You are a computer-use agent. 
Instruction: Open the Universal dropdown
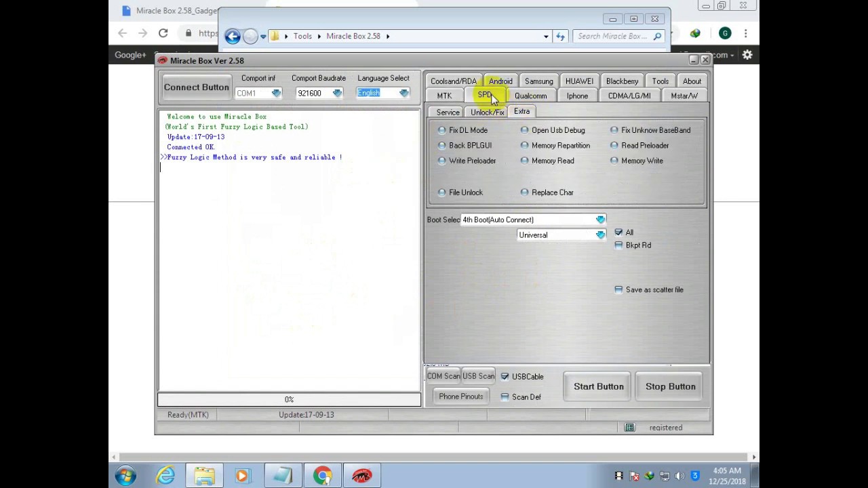(x=600, y=235)
